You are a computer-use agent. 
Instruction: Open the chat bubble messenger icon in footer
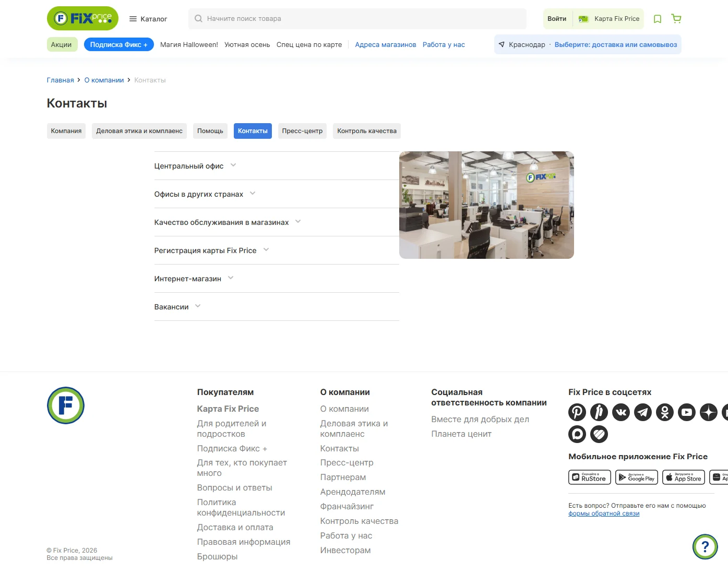coord(577,434)
